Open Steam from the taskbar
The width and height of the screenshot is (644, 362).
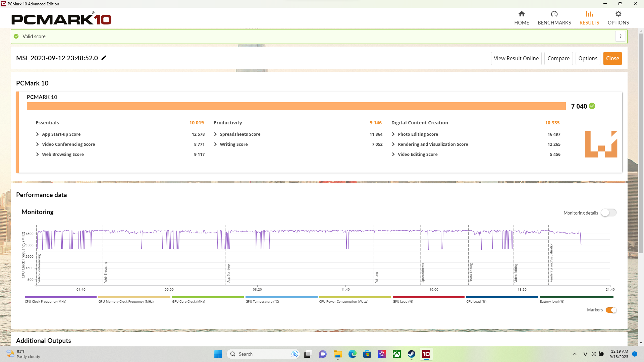point(411,354)
